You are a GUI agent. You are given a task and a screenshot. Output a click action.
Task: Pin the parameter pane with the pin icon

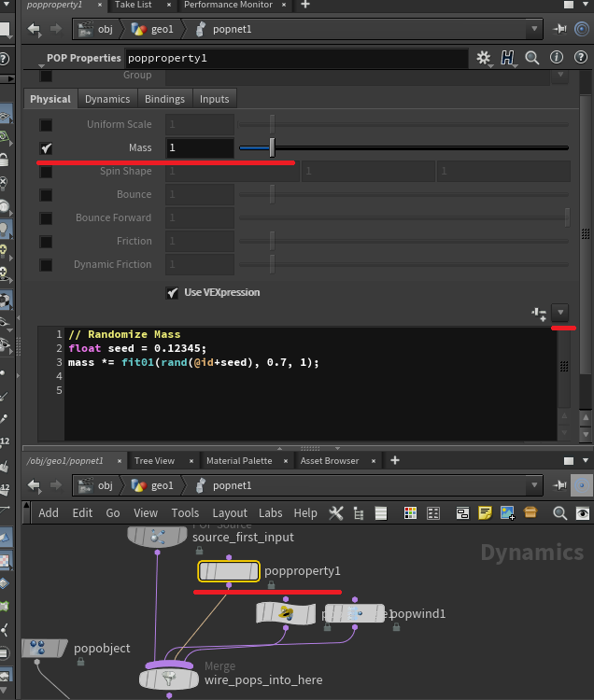(x=559, y=29)
